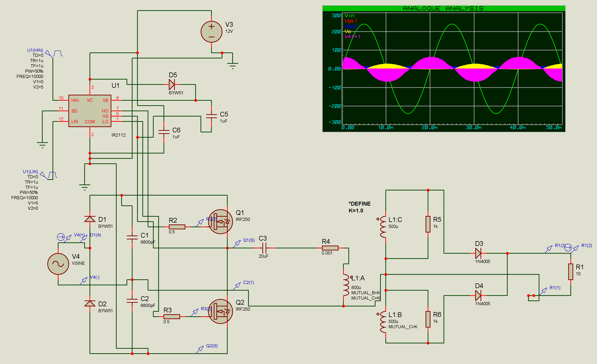Select the V4 VSINE source symbol

point(58,264)
